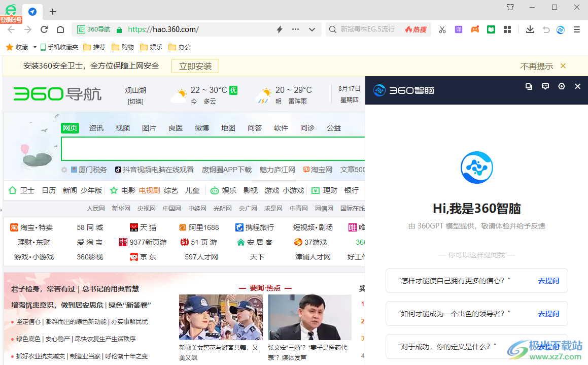This screenshot has width=588, height=365.
Task: Open the browser hamburger main menu
Action: pyautogui.click(x=577, y=29)
